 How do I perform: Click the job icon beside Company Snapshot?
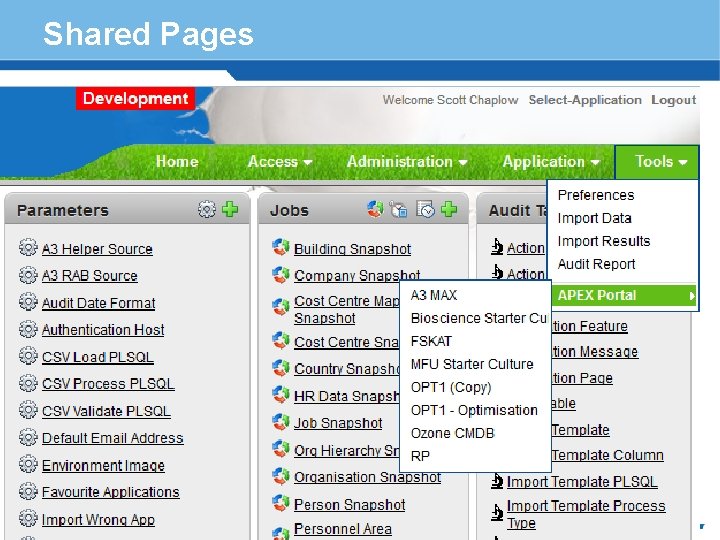pyautogui.click(x=281, y=275)
